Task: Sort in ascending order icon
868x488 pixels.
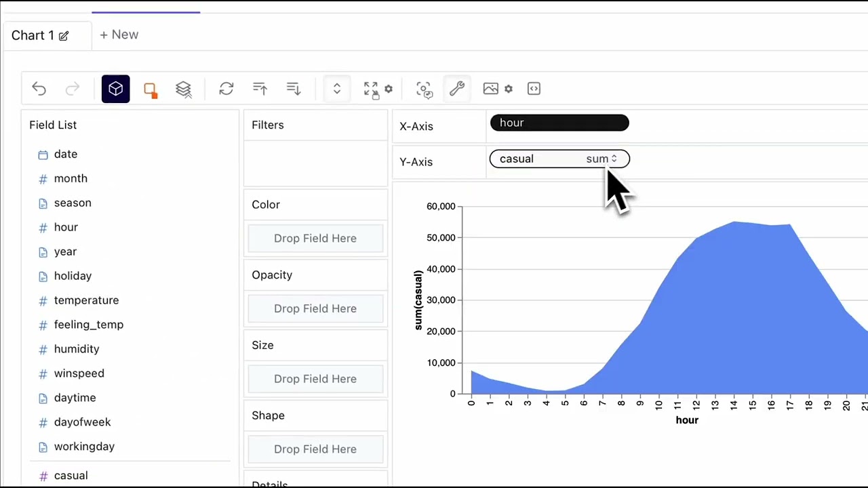Action: click(260, 89)
